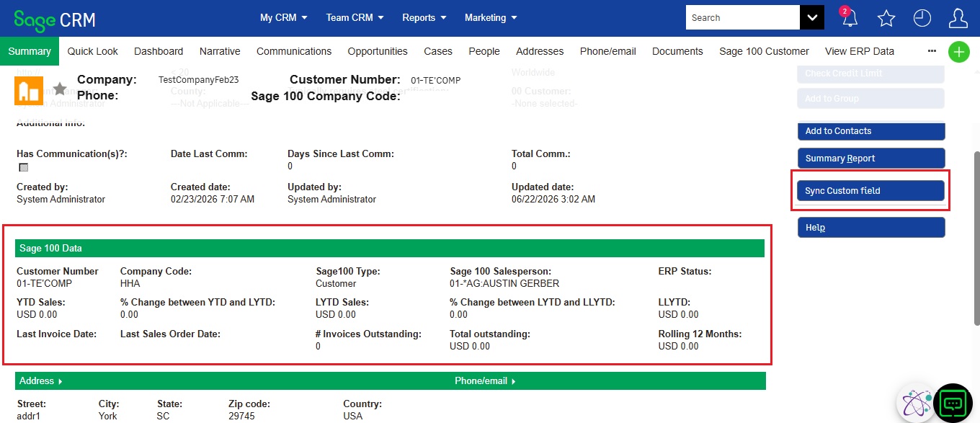980x423 pixels.
Task: Click created date 02/23/2026 7:07 AM
Action: pyautogui.click(x=213, y=199)
